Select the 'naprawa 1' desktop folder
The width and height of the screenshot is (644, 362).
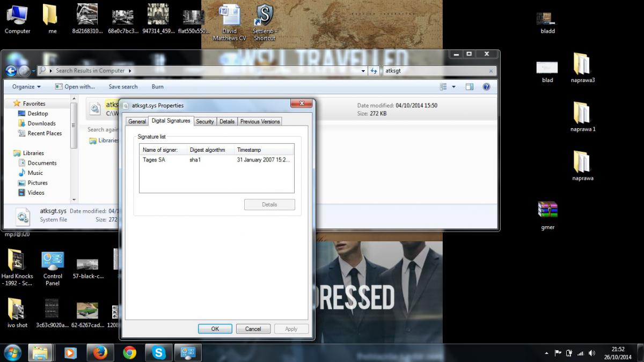tap(582, 116)
